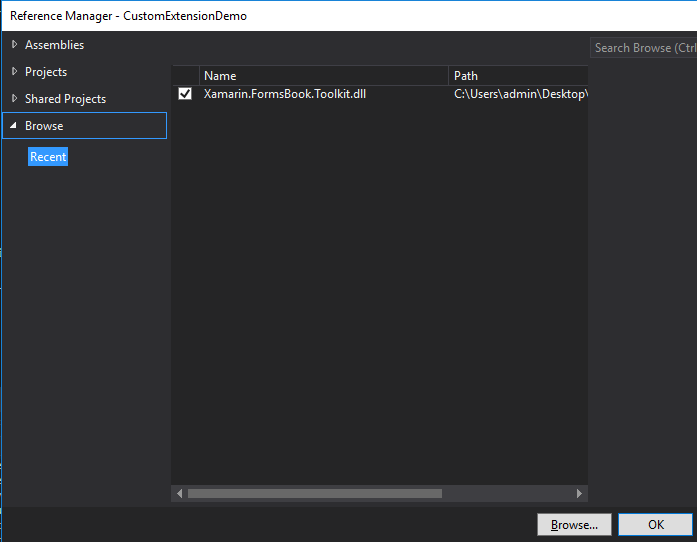Select the Projects category label
697x542 pixels.
tap(46, 72)
